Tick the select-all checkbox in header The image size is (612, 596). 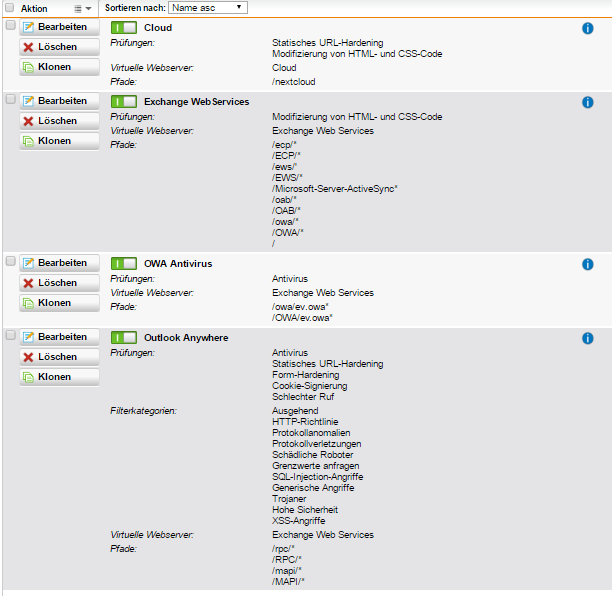tap(10, 8)
